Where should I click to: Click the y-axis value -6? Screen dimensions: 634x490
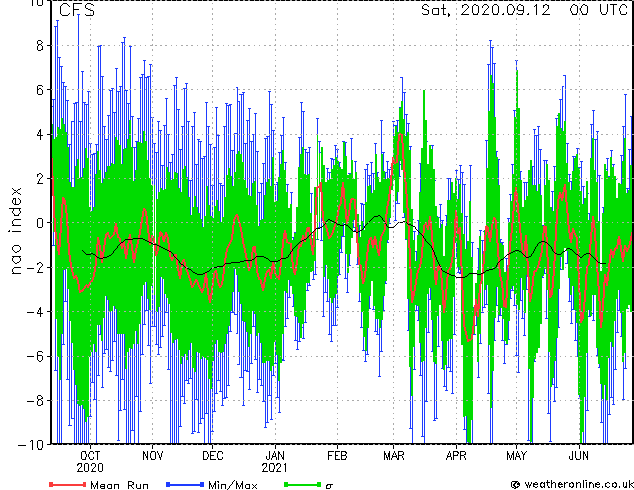pos(35,356)
